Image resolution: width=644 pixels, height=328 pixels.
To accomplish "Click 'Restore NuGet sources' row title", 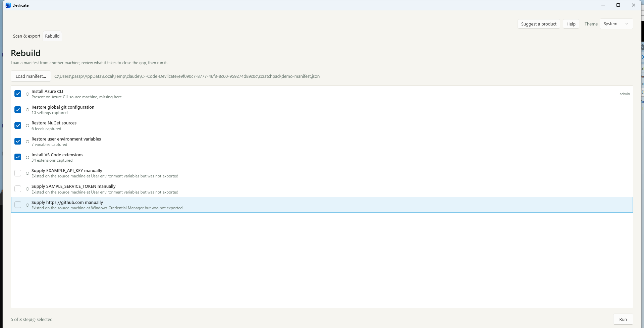I will coord(54,123).
